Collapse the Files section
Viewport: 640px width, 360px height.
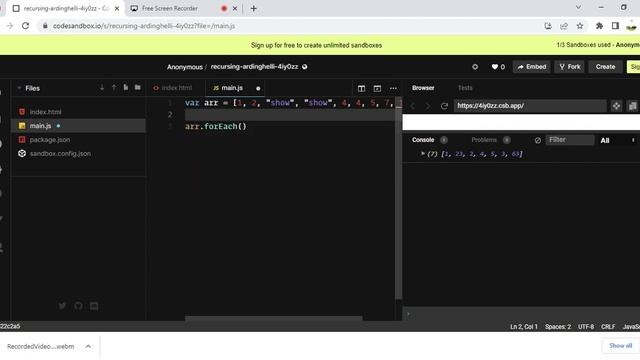click(x=19, y=88)
